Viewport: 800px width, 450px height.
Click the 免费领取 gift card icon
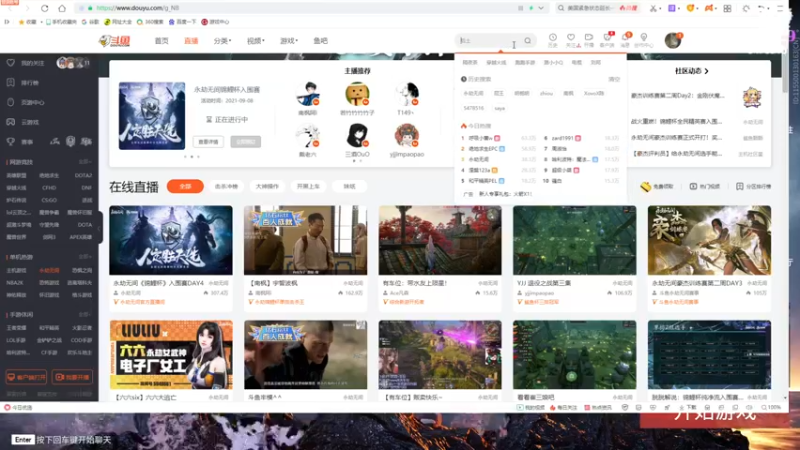click(646, 187)
